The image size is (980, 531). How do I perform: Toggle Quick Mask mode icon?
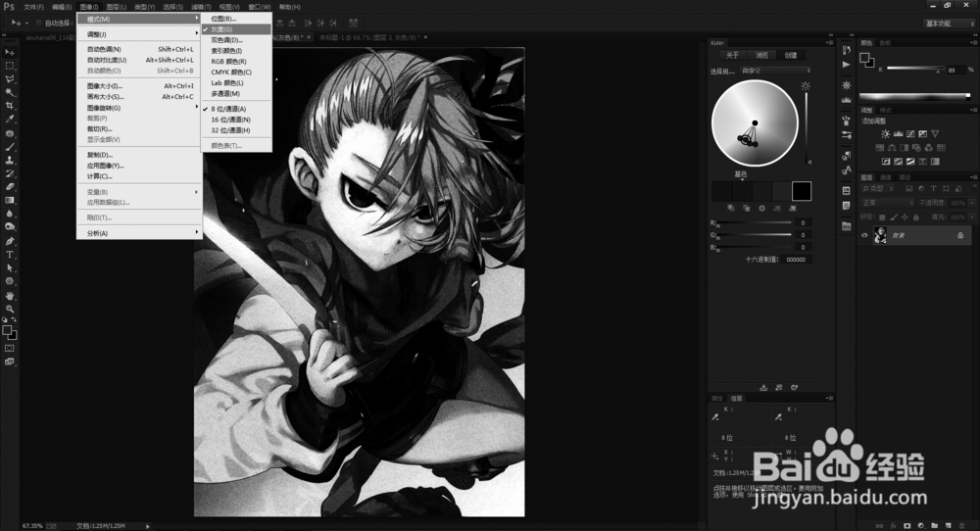click(10, 348)
